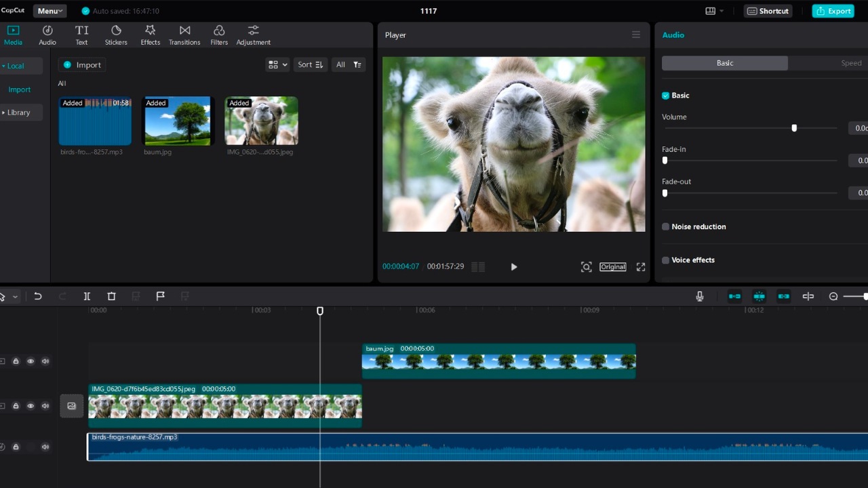Hide the IMG_0620 track
The image size is (868, 488).
(31, 406)
